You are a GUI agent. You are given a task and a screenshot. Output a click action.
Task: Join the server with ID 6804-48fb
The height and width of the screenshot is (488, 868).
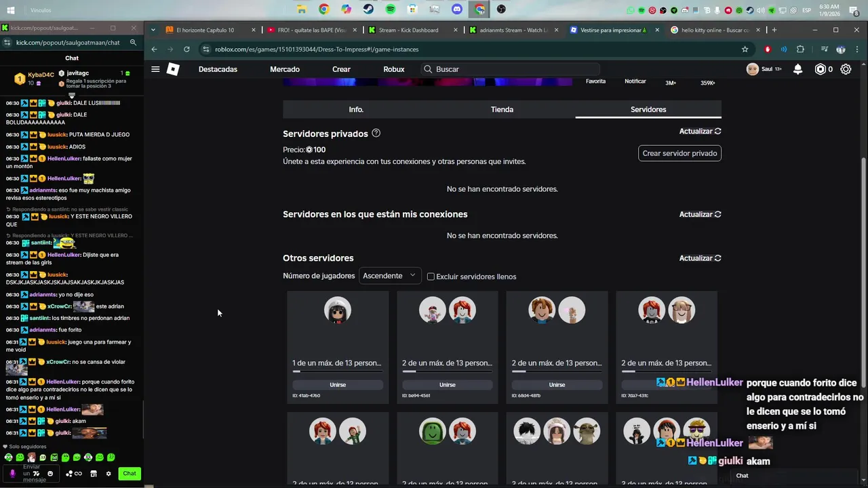[x=557, y=384]
